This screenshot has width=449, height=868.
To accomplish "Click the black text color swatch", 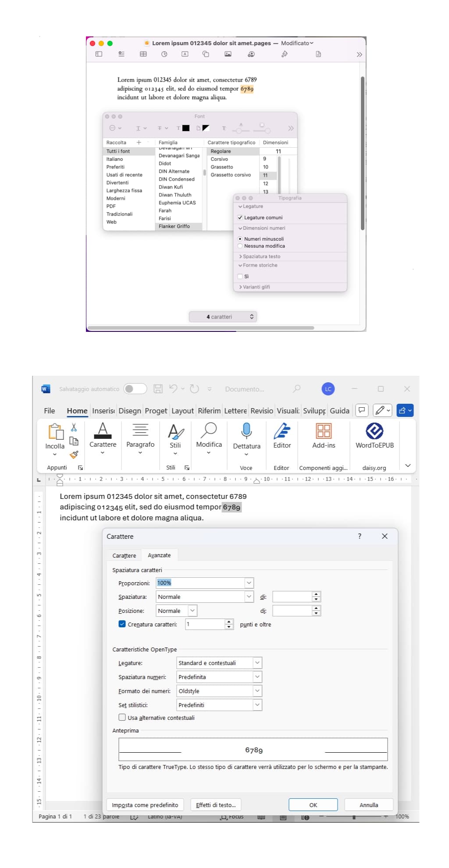I will click(186, 128).
